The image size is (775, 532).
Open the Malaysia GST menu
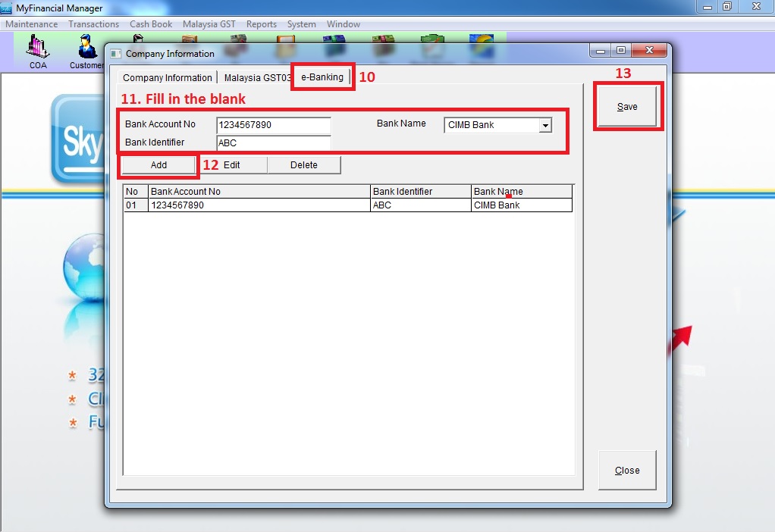click(209, 24)
